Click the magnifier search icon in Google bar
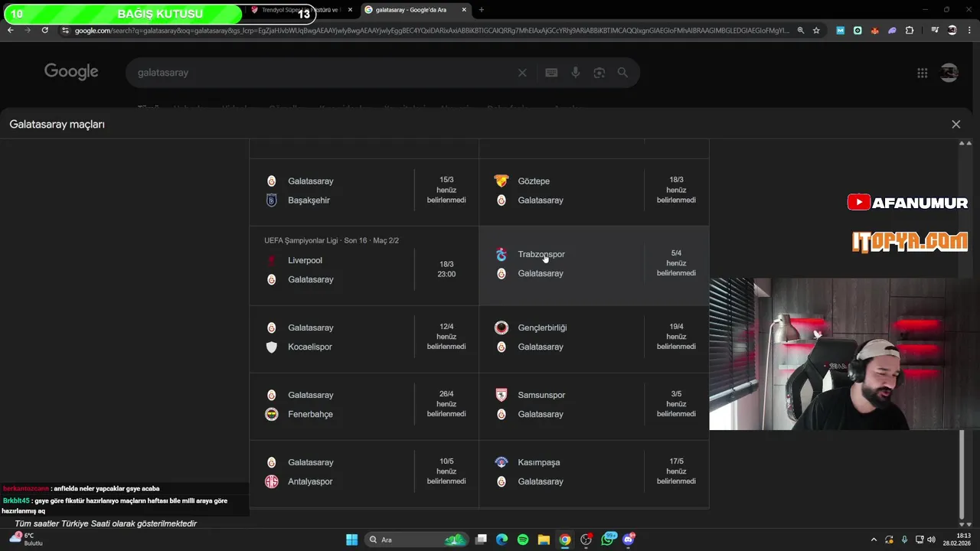This screenshot has width=980, height=551. click(x=622, y=73)
